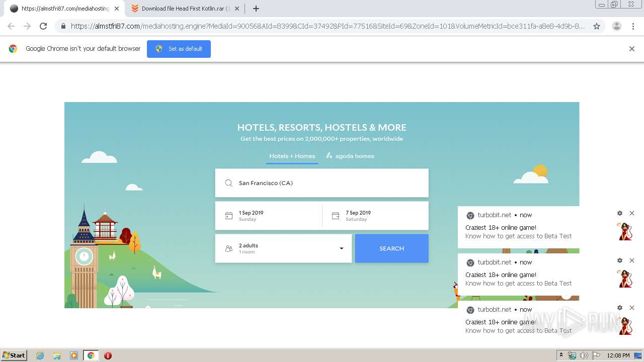Click the San Francisco (CA) destination field

tap(322, 183)
